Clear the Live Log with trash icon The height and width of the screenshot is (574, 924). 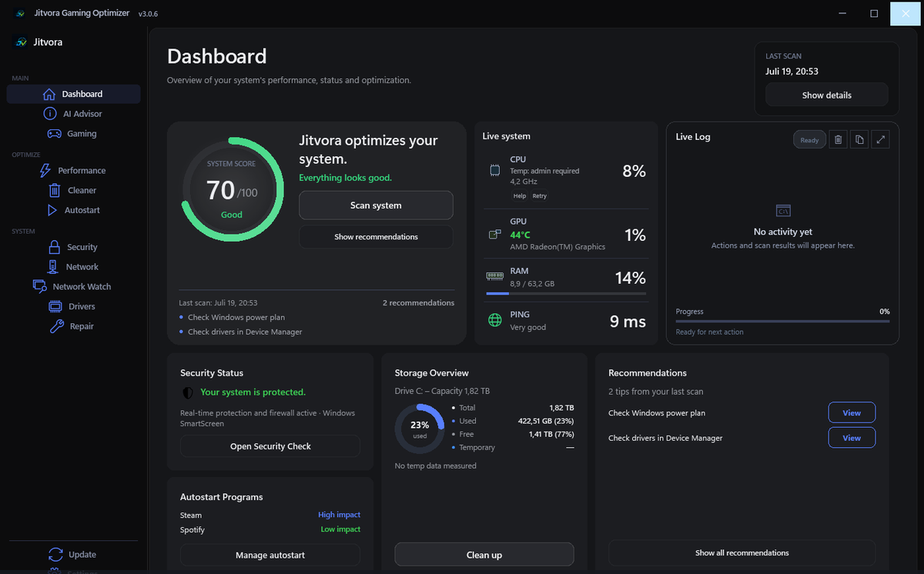point(839,140)
